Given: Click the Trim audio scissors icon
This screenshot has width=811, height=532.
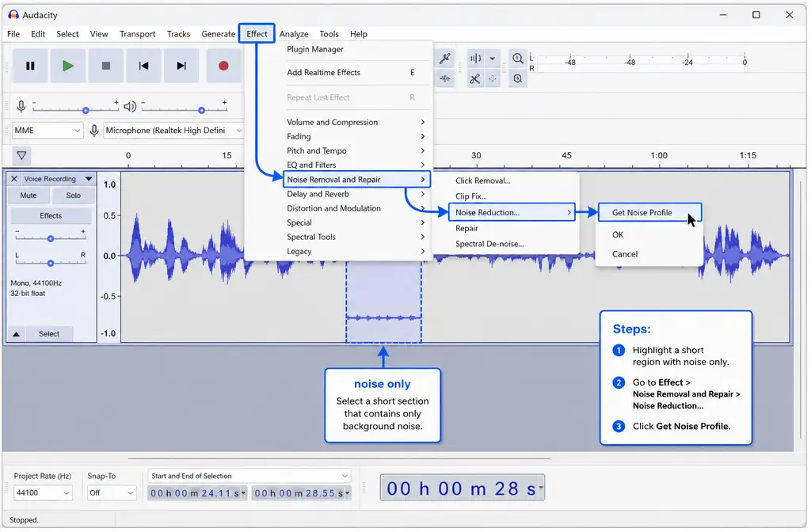Looking at the screenshot, I should 475,79.
